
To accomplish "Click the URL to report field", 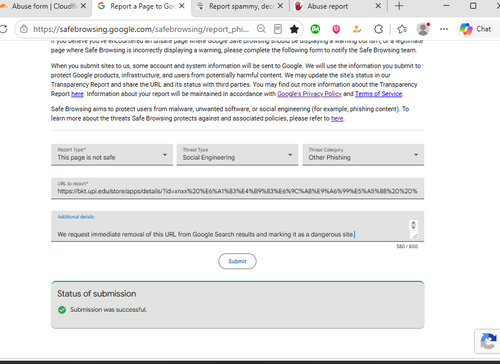I will click(237, 188).
